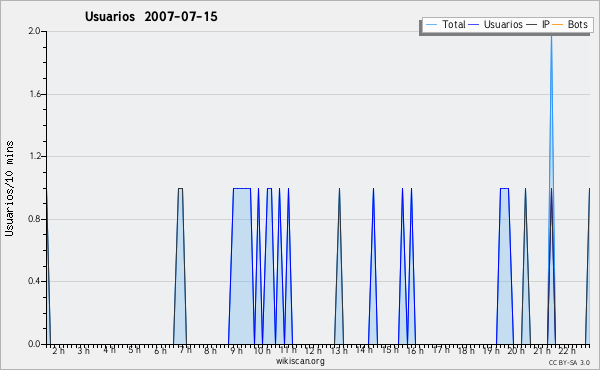
Task: Click the '19 h' x-axis label
Action: 492,351
